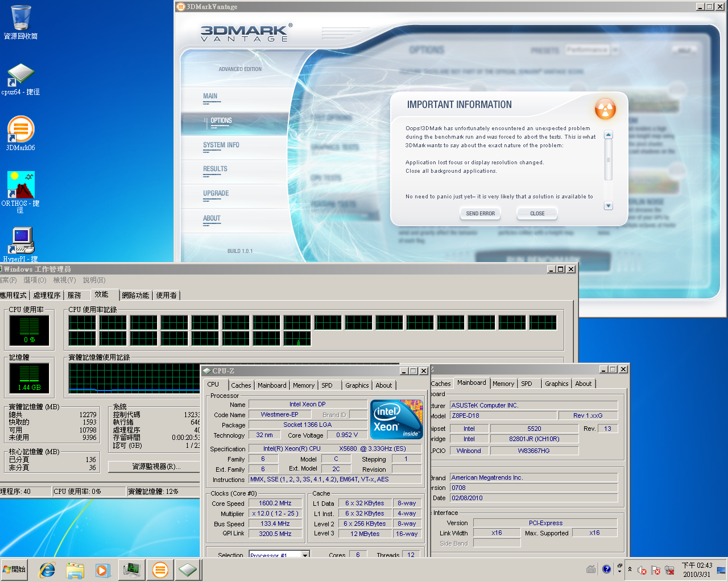Open the 說明(H) menu in Task Manager
The width and height of the screenshot is (728, 582).
click(94, 280)
